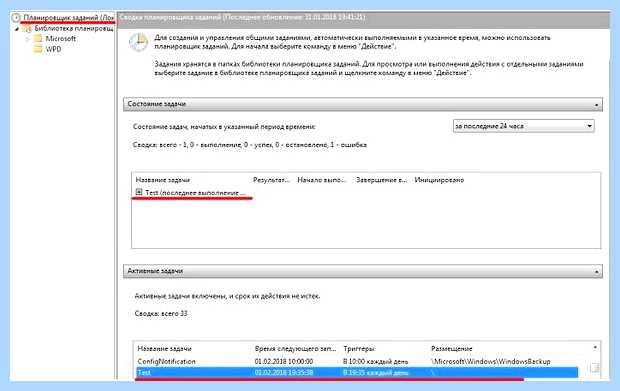The width and height of the screenshot is (620, 391).
Task: Click the WPD folder icon
Action: tap(38, 49)
